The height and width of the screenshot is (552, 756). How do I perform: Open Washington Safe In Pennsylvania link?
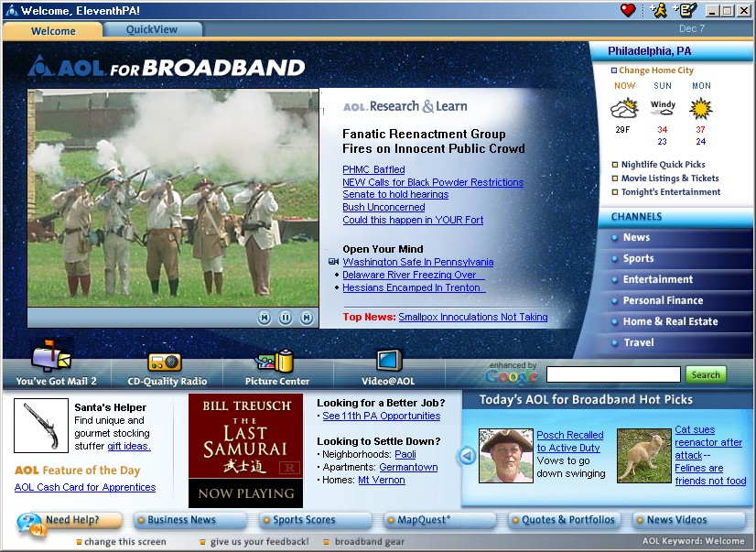418,262
